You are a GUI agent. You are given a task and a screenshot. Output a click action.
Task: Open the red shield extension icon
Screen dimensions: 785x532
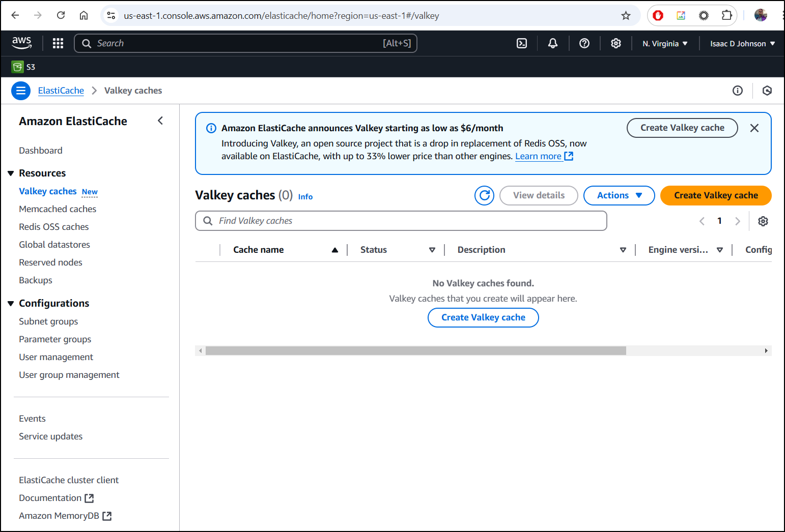click(x=658, y=16)
